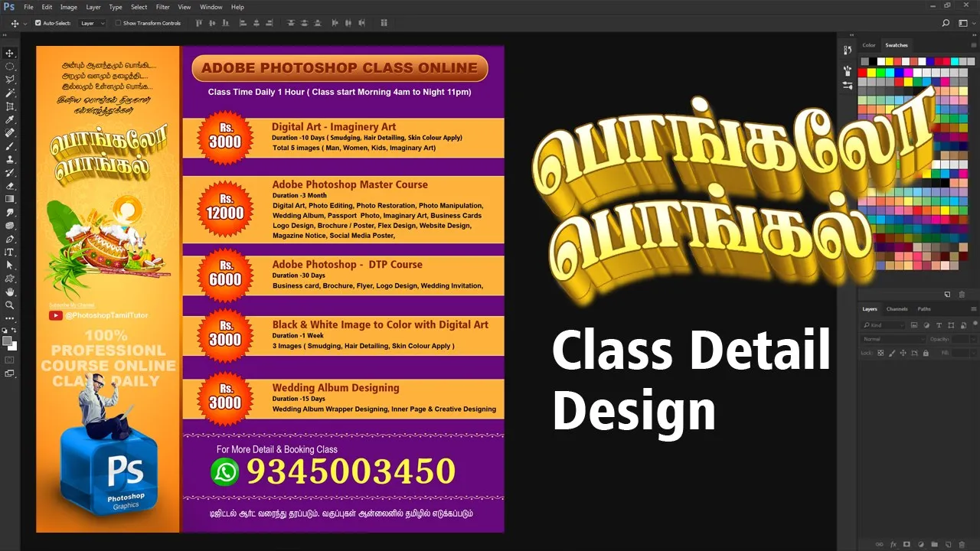980x551 pixels.
Task: Switch to the Paths tab
Action: point(924,309)
